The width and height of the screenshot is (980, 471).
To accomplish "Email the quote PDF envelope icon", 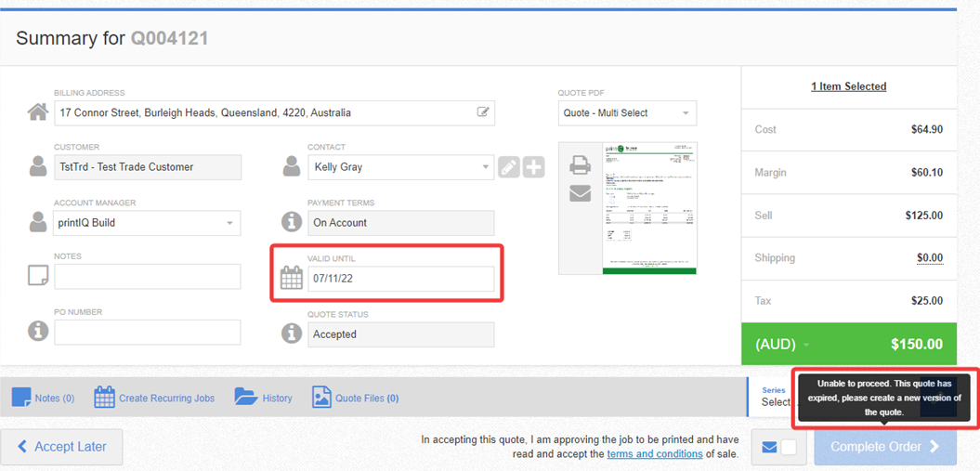I will [x=580, y=194].
